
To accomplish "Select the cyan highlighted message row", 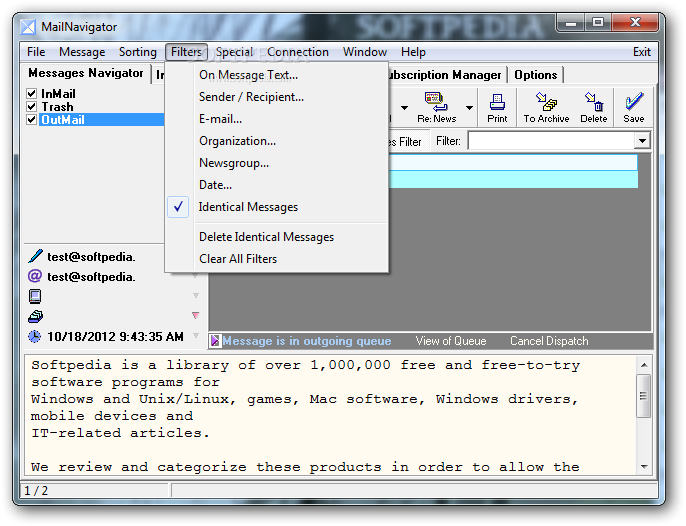I will point(513,179).
